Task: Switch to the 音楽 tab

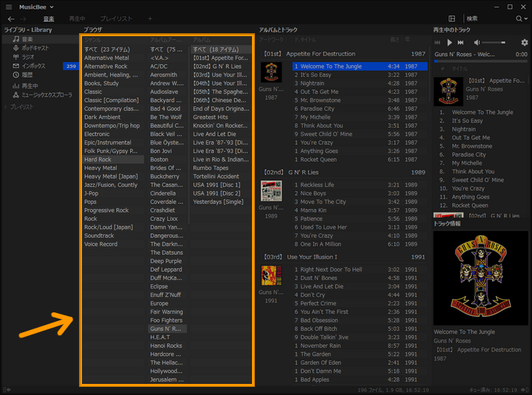Action: coord(49,19)
